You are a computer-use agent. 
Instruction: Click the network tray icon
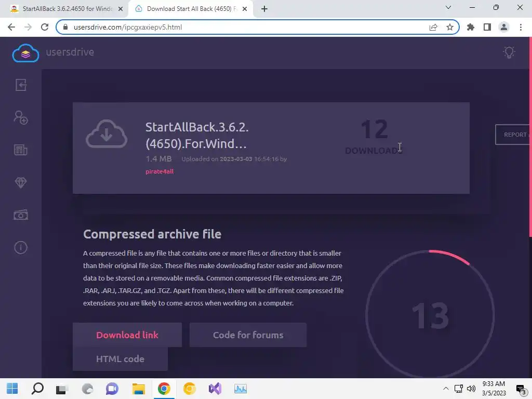pos(458,389)
